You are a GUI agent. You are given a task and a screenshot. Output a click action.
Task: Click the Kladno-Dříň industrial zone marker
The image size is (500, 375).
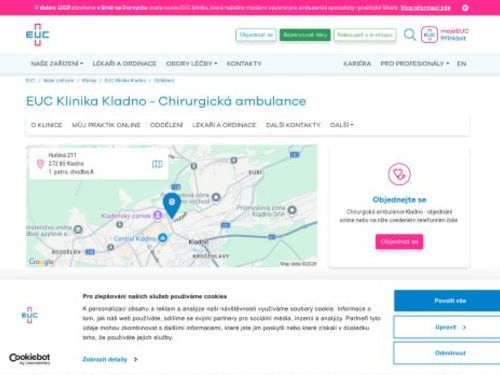pos(292,210)
